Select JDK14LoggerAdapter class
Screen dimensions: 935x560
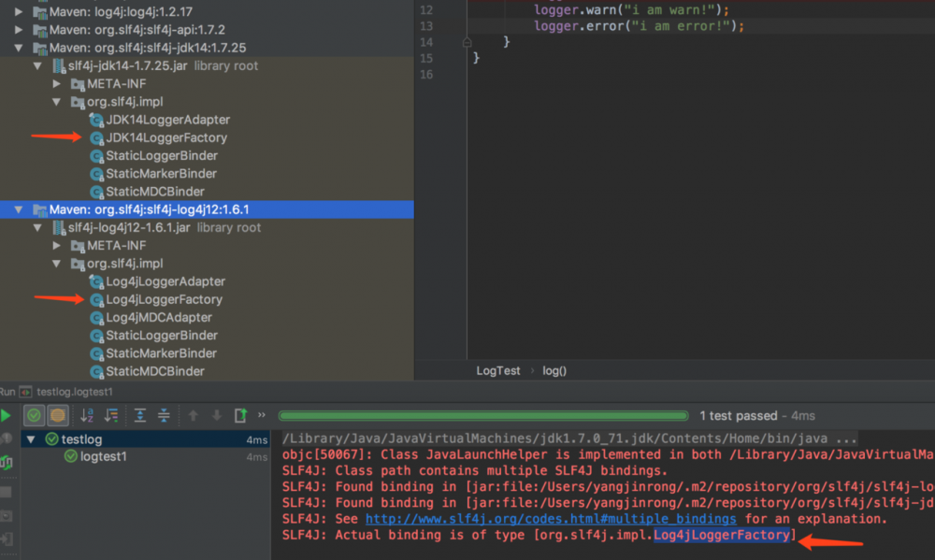[x=167, y=120]
